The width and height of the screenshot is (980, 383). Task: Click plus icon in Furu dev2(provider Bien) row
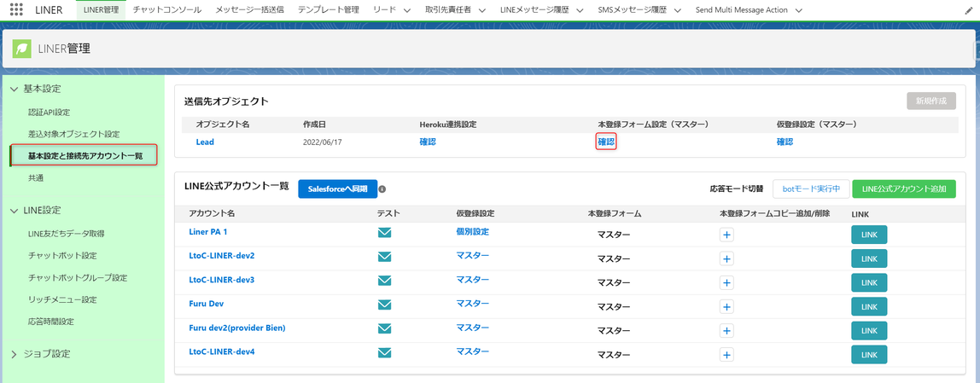(x=726, y=330)
